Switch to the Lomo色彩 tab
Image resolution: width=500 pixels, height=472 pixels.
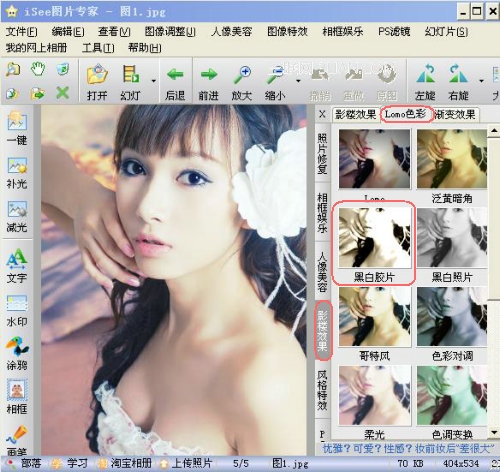(406, 114)
